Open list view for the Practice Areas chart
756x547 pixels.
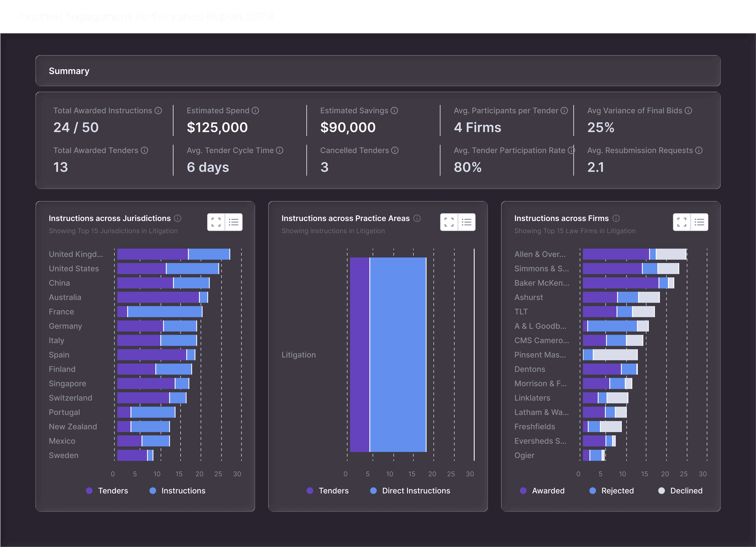click(x=467, y=222)
